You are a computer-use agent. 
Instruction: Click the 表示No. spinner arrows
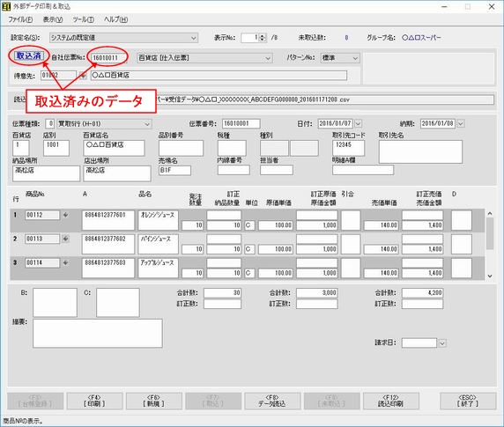[x=263, y=38]
